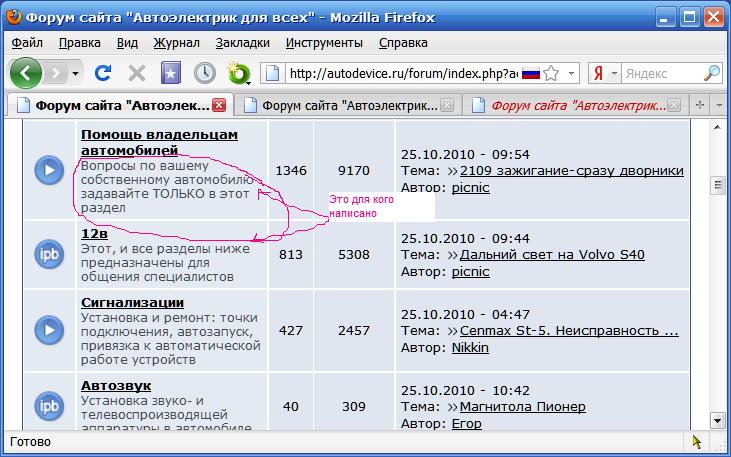Open picnic's profile in the first row
This screenshot has height=457, width=731.
pos(471,187)
